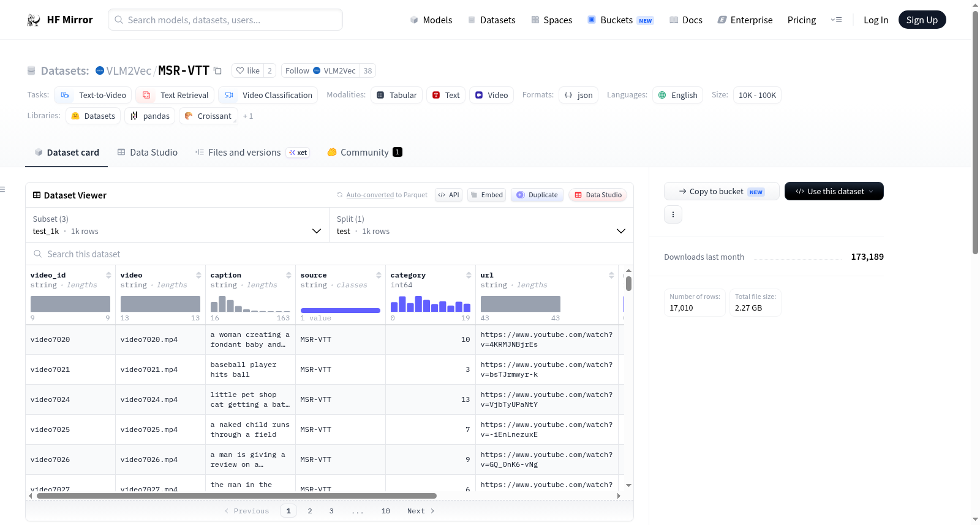Sort by the video_id column
The width and height of the screenshot is (980, 525).
[108, 276]
